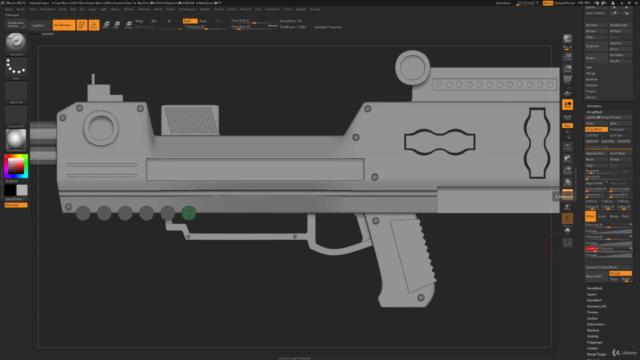Expand the Surface subpalette
The image size is (640, 360).
pyautogui.click(x=592, y=318)
